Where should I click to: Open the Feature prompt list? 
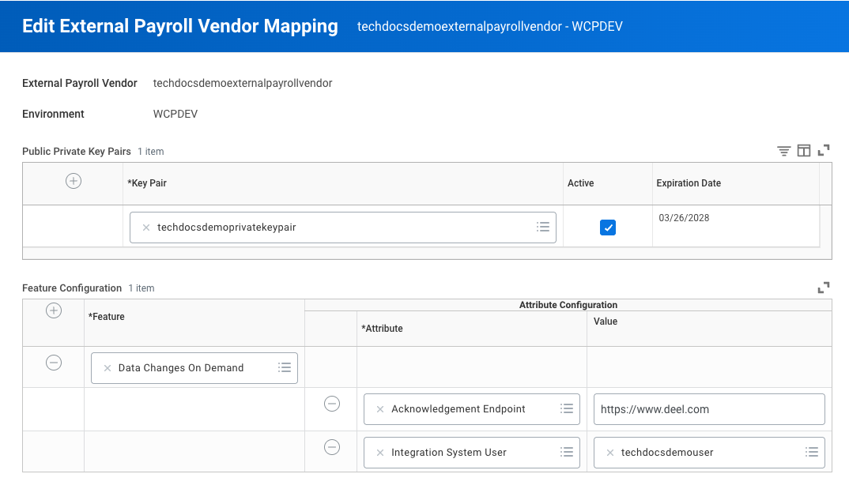285,367
